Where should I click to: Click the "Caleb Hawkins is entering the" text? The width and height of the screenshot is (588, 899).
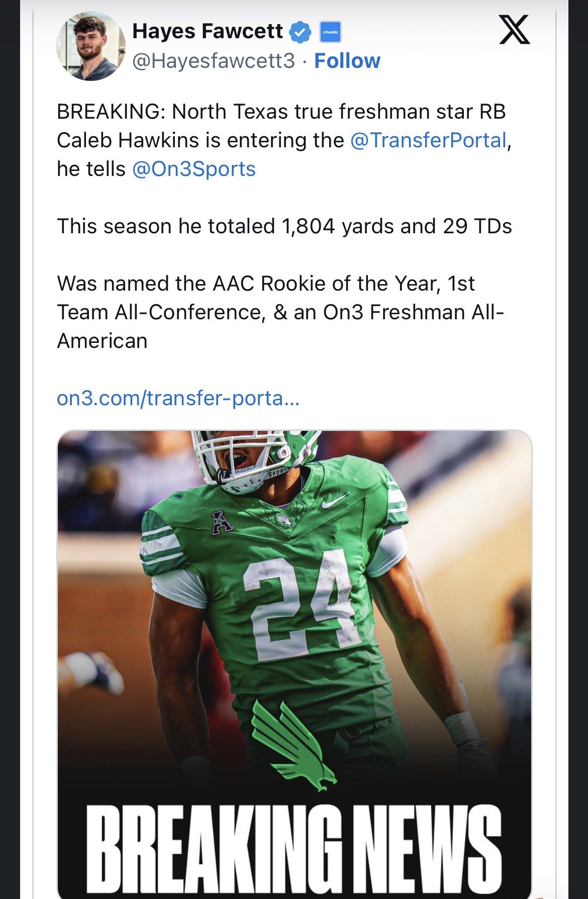tap(200, 140)
